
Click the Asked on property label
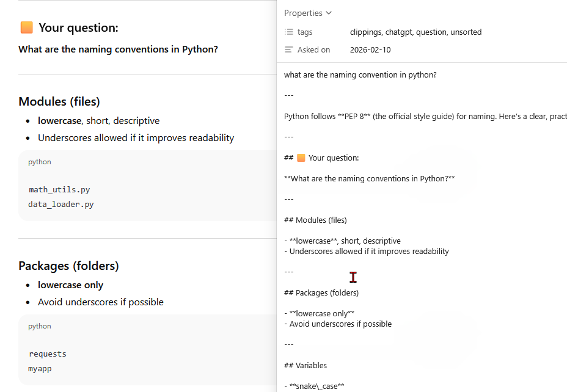tap(313, 49)
